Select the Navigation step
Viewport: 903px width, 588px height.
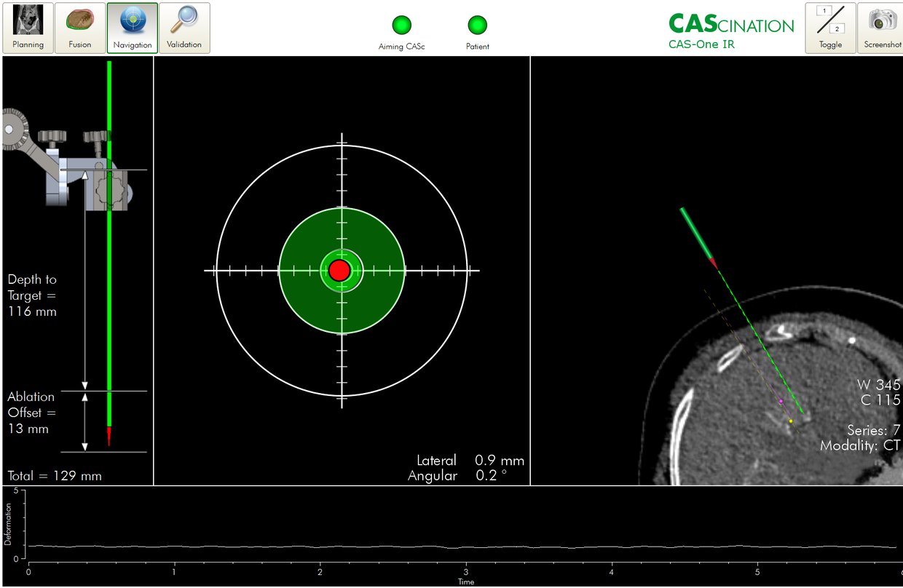[133, 28]
